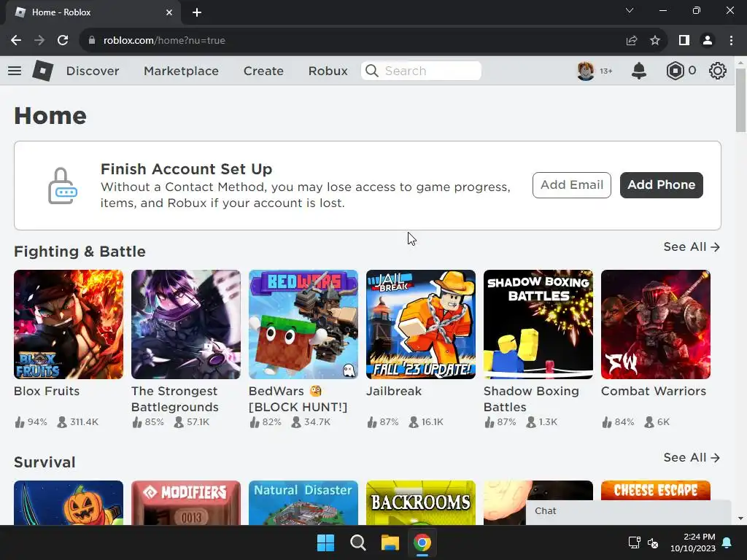747x560 pixels.
Task: Open the notifications bell in Roblox header
Action: click(x=639, y=71)
